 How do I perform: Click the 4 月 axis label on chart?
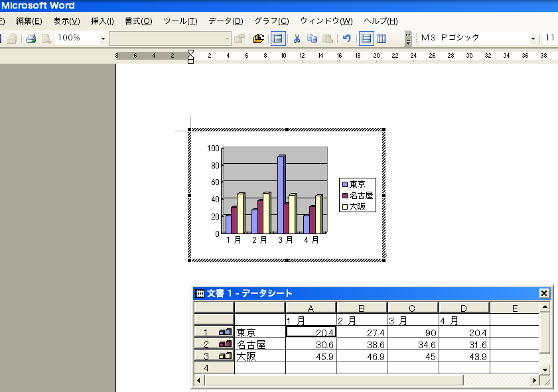click(x=311, y=240)
